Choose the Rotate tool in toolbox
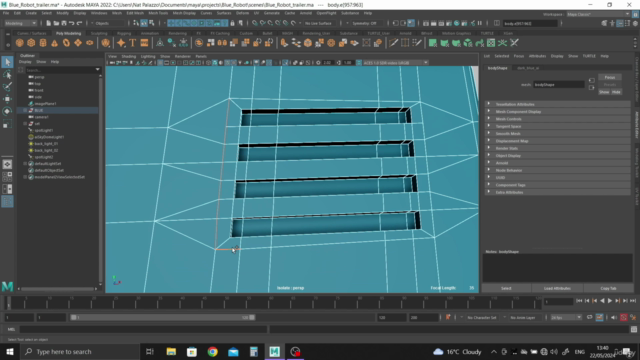This screenshot has width=640, height=360. coord(7,111)
